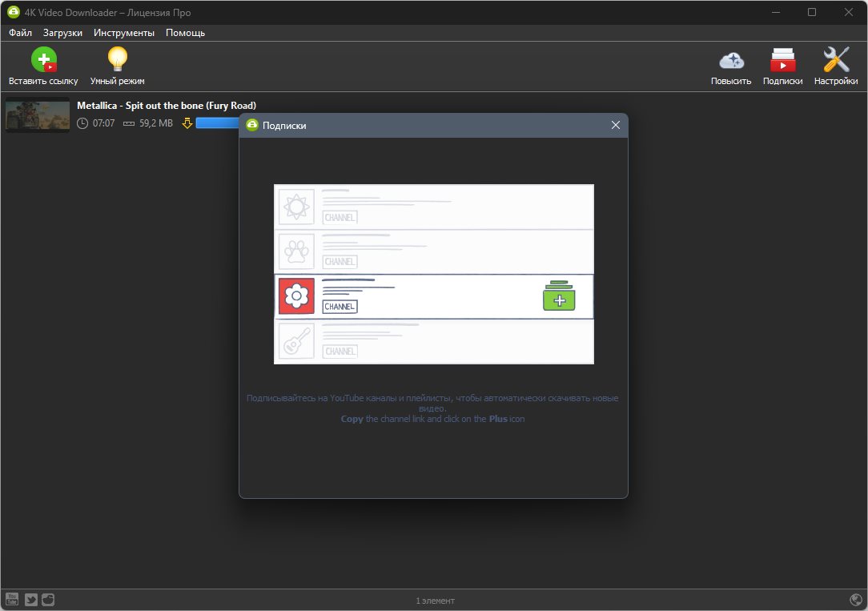Click the blue download progress bar

(218, 123)
